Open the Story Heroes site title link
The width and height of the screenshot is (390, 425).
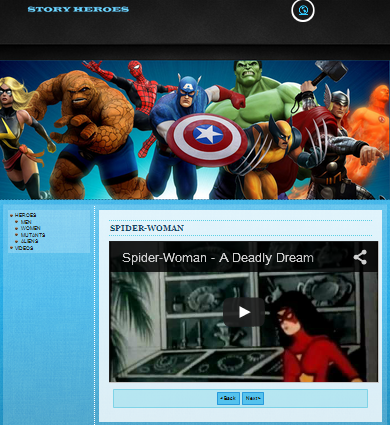[x=78, y=9]
